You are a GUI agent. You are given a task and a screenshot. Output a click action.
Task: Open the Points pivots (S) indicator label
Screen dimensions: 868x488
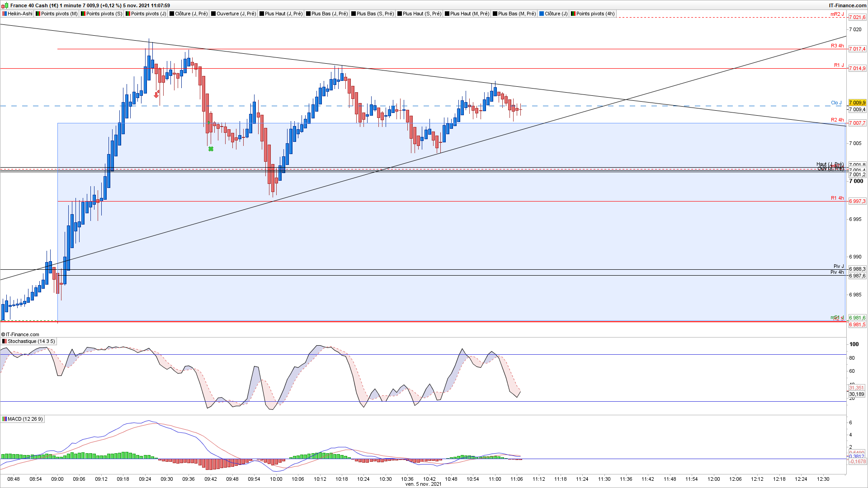pyautogui.click(x=104, y=14)
